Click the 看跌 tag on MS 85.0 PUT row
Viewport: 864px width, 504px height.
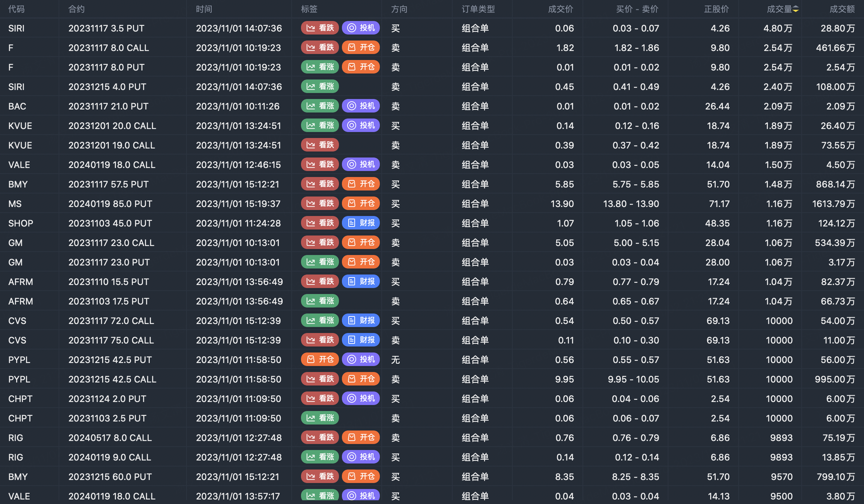click(320, 203)
